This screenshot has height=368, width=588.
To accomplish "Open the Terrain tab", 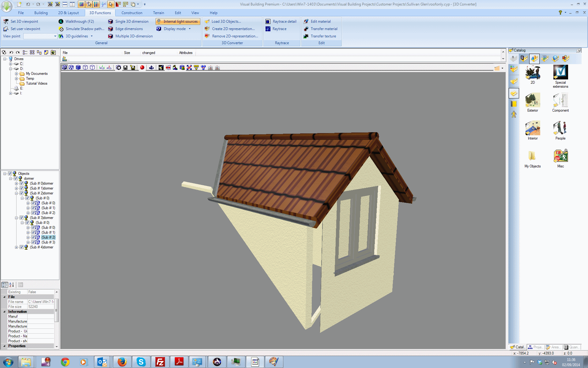I will (x=158, y=13).
